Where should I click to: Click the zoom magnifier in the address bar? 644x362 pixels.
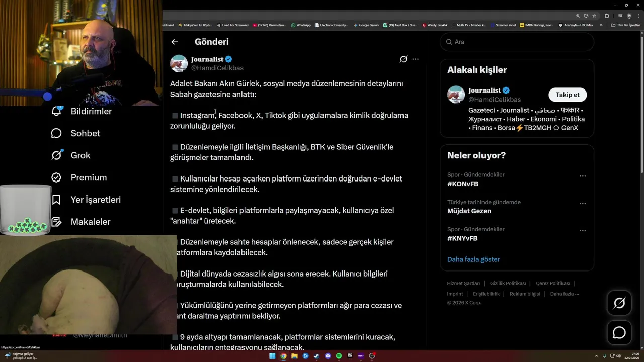point(578,16)
